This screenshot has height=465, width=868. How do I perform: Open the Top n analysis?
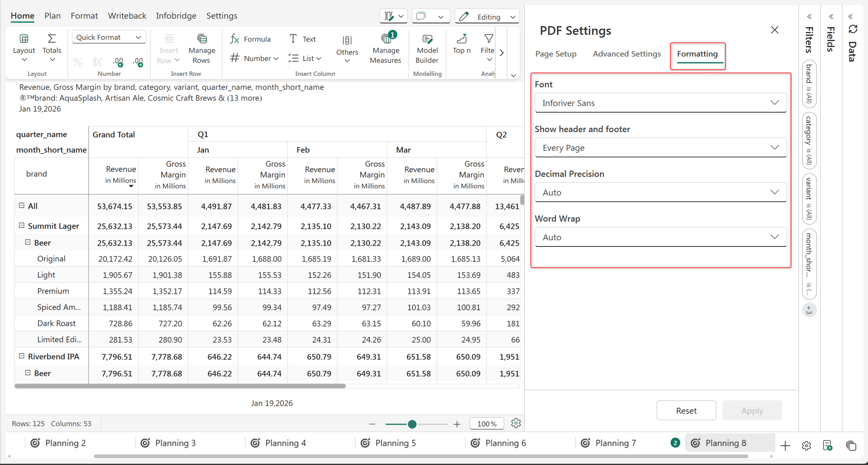(462, 44)
